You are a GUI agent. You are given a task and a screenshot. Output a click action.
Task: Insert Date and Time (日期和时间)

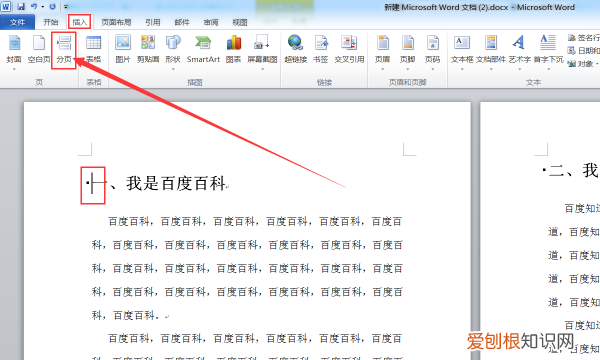pyautogui.click(x=584, y=50)
